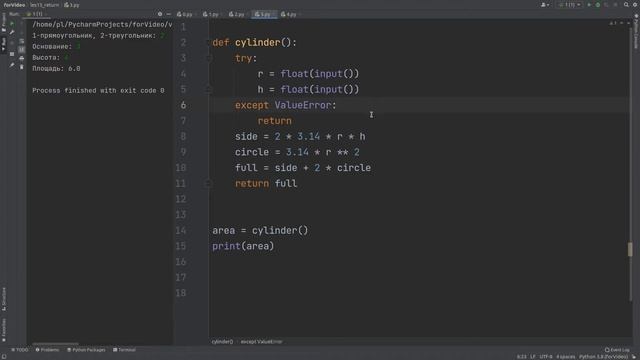Select the Run tab labeled 1 (1)
The image size is (640, 360).
[36, 14]
